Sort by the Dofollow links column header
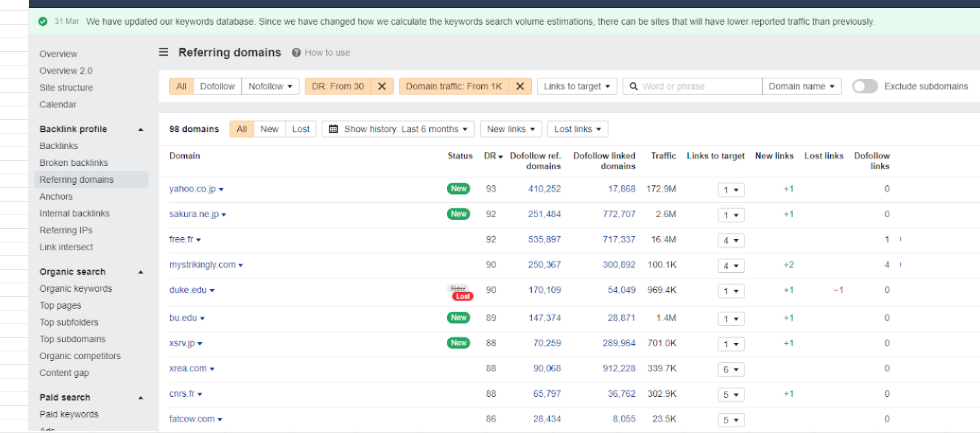 point(872,161)
